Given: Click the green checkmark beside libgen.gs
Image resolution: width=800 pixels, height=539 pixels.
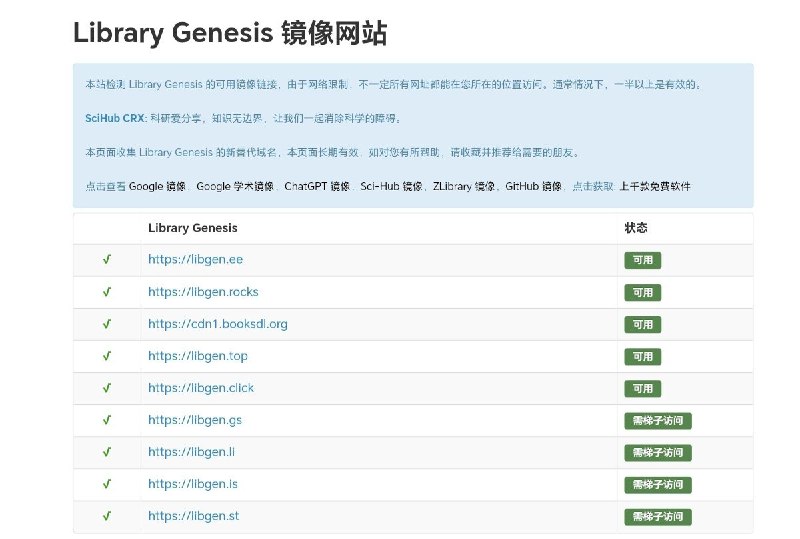Looking at the screenshot, I should pyautogui.click(x=107, y=420).
